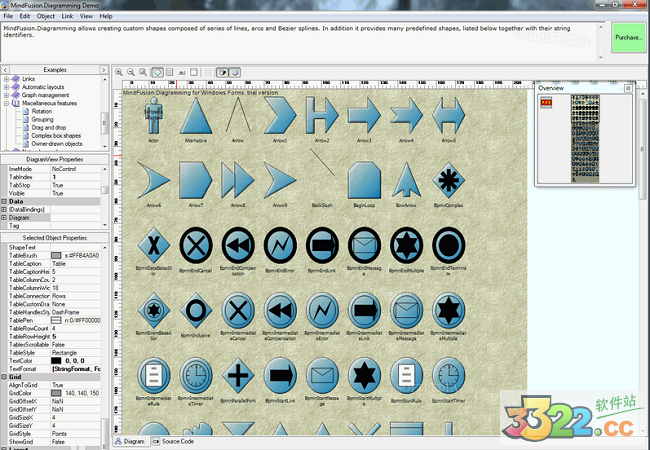Click the zoom out magnifier icon
The width and height of the screenshot is (650, 450).
click(131, 72)
